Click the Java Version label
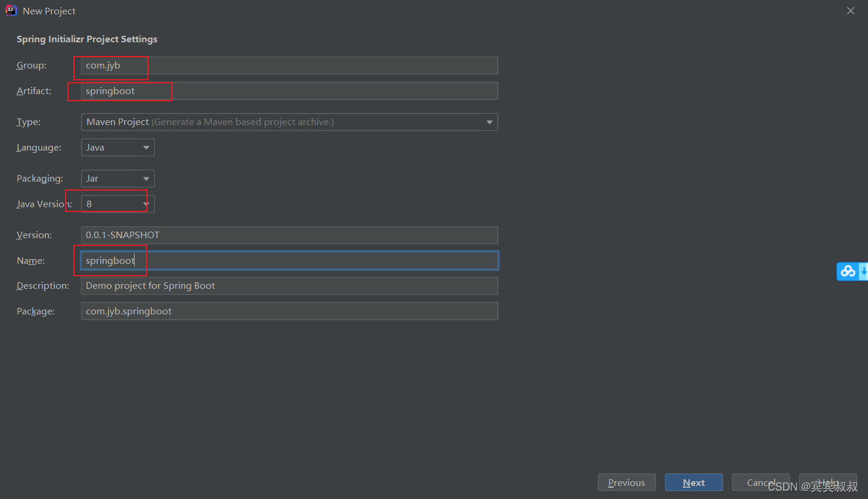The image size is (868, 499). 44,204
